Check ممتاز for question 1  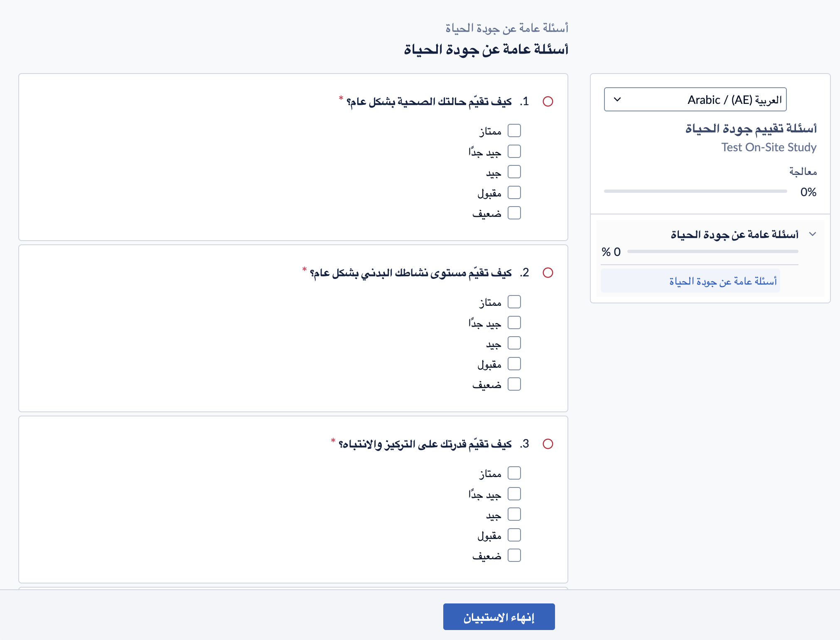click(x=514, y=130)
